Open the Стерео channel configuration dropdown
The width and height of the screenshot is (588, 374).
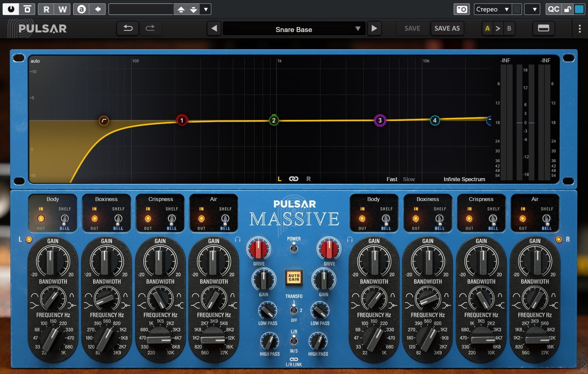(492, 9)
